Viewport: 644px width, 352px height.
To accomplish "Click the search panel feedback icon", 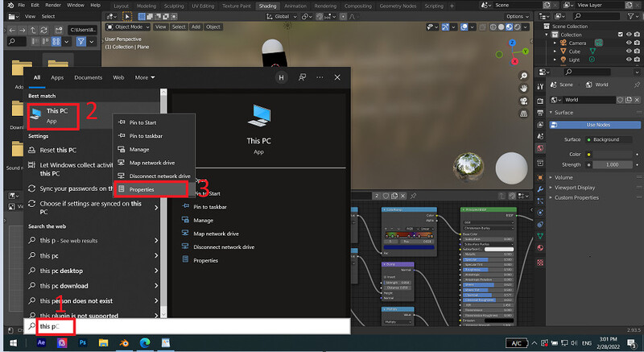I will (x=303, y=77).
